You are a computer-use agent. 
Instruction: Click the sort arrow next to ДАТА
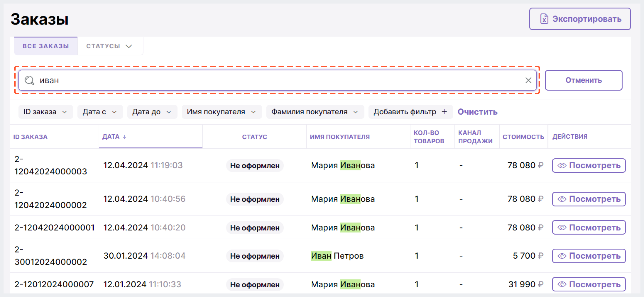pos(124,137)
